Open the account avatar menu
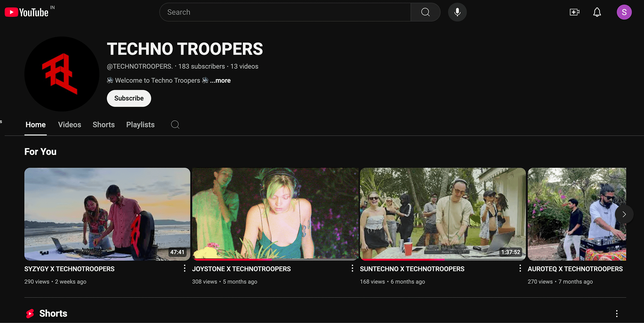The height and width of the screenshot is (323, 644). pyautogui.click(x=624, y=12)
